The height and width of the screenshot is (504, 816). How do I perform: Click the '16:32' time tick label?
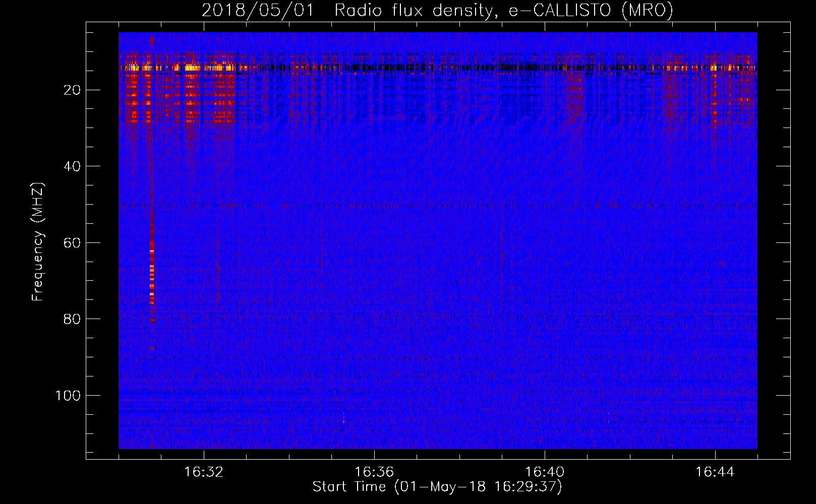coord(204,472)
